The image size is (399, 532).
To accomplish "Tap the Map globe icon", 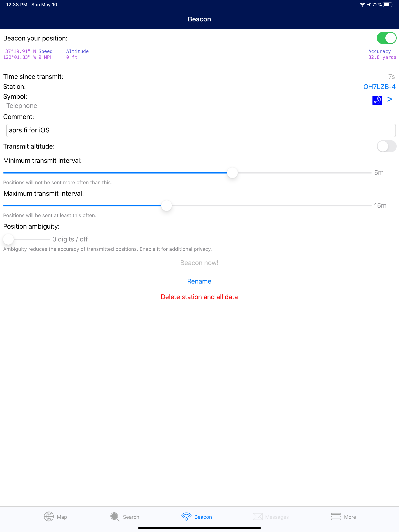I will coord(49,517).
